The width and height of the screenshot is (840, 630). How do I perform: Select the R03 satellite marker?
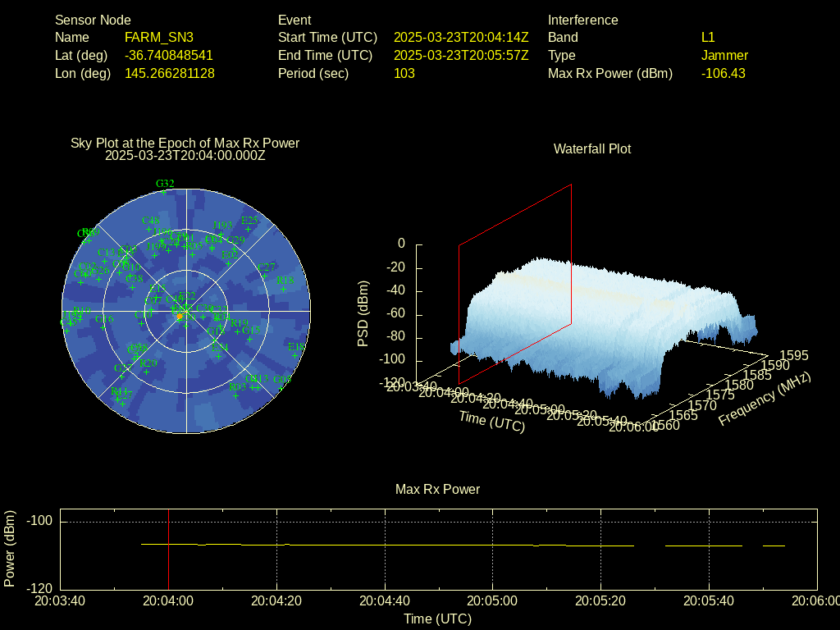tap(236, 395)
